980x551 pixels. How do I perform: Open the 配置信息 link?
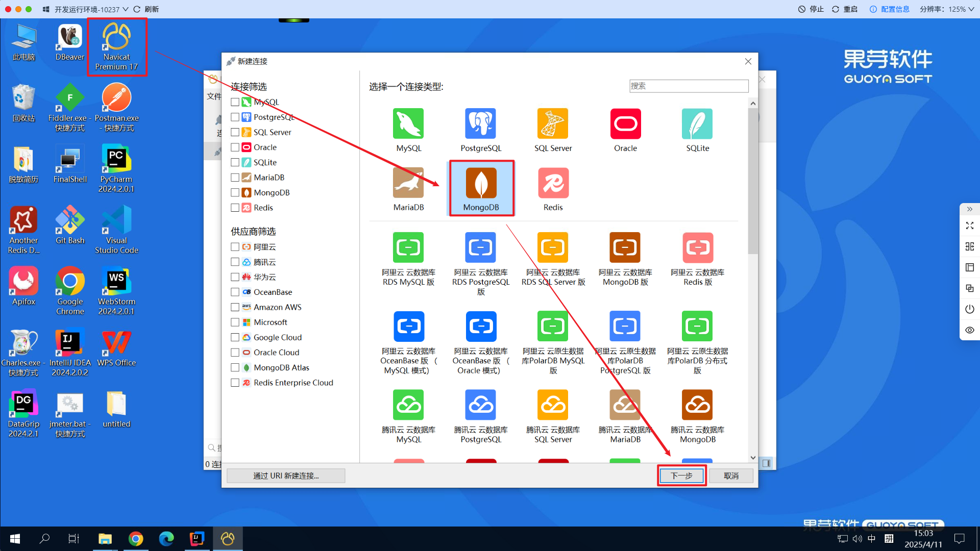click(890, 9)
